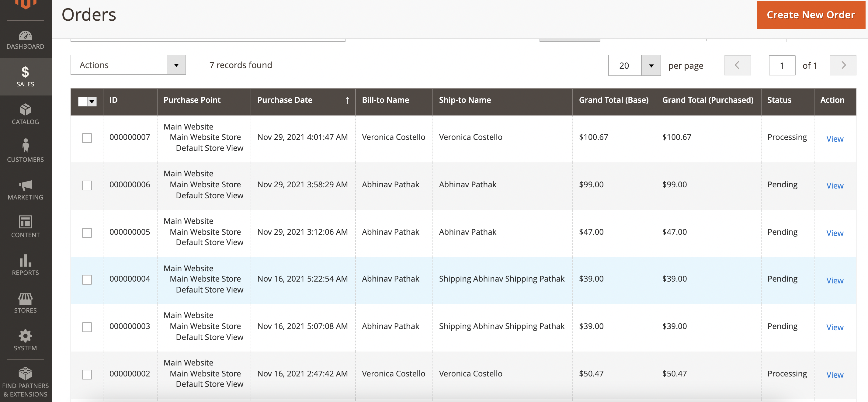The height and width of the screenshot is (402, 868).
Task: View order 000000002 details
Action: point(835,374)
